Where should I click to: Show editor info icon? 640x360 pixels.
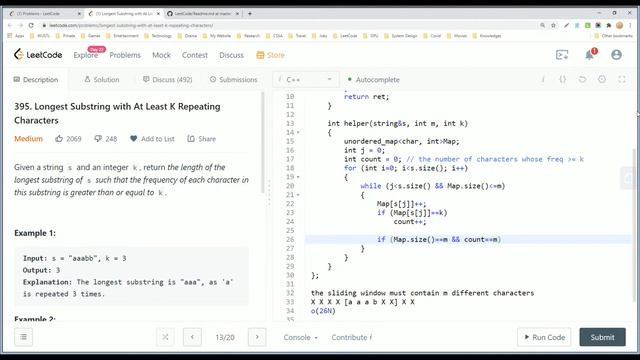(x=543, y=80)
